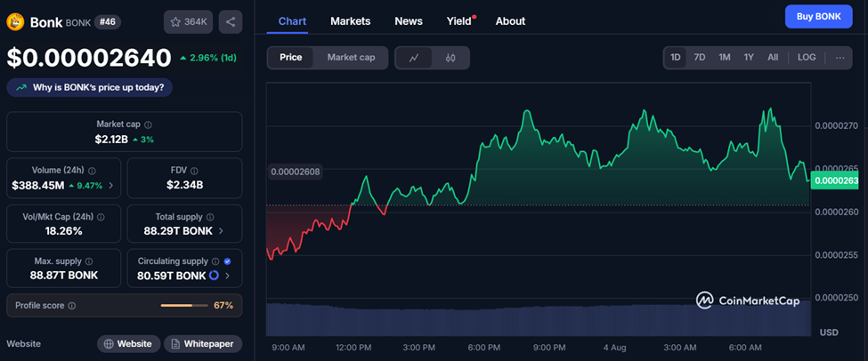Select the 1D time range
Viewport: 868px width, 361px height.
pyautogui.click(x=676, y=58)
